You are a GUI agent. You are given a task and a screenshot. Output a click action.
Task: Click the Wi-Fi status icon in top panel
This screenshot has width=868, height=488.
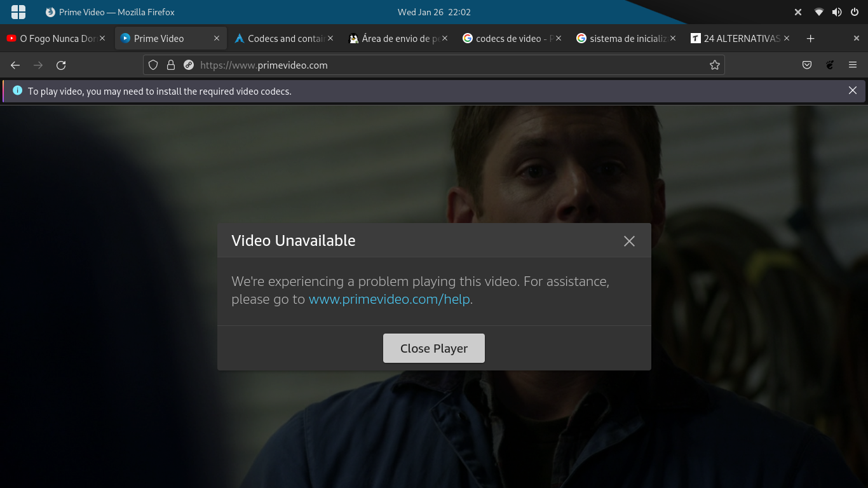tap(819, 12)
